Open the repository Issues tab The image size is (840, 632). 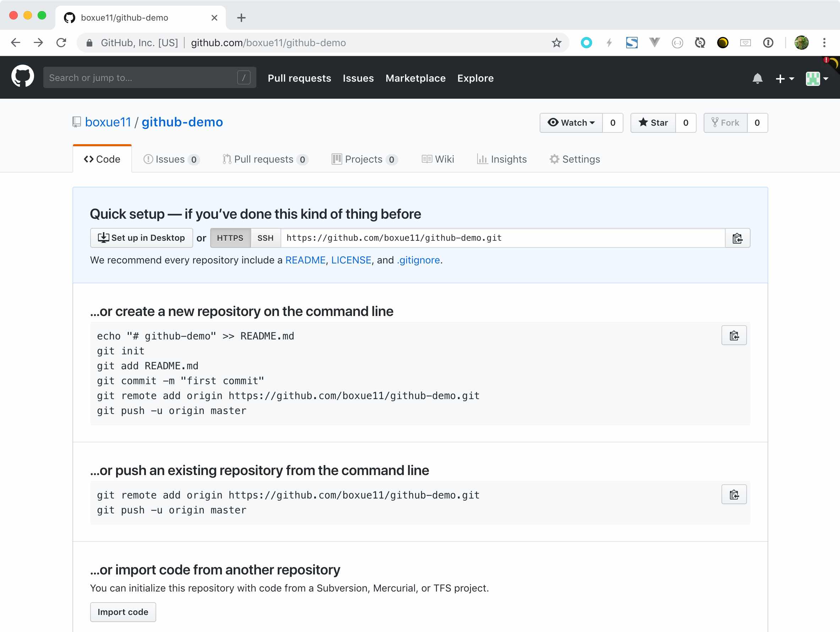pos(171,159)
